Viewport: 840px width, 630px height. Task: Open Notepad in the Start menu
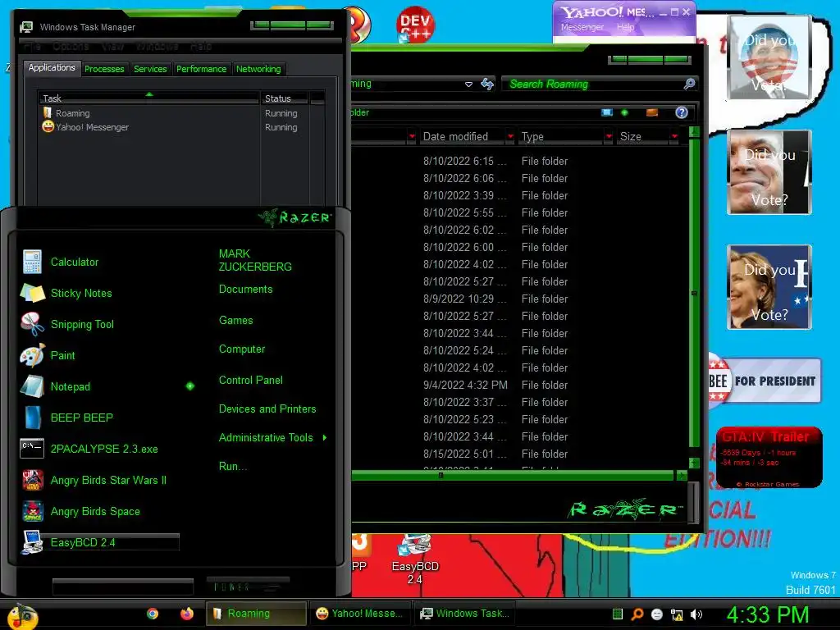71,386
